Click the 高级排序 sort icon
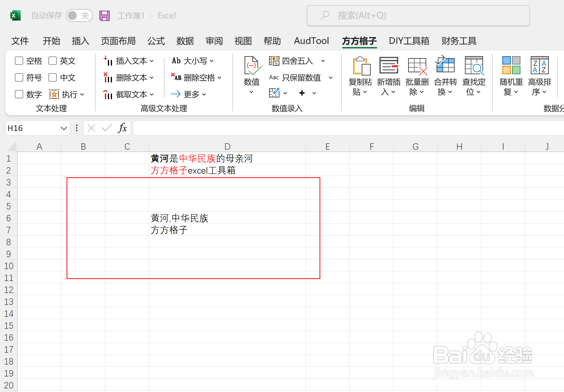Viewport: 564px width, 392px height. click(540, 65)
